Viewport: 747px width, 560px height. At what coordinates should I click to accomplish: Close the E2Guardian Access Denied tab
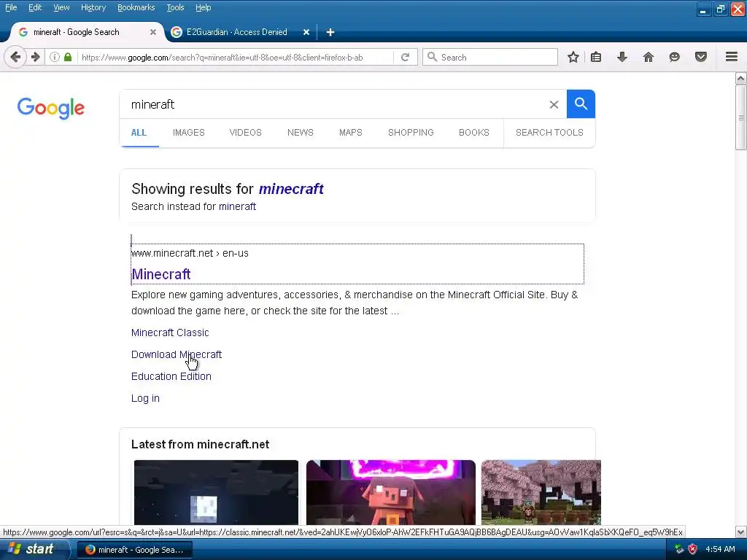(x=306, y=32)
